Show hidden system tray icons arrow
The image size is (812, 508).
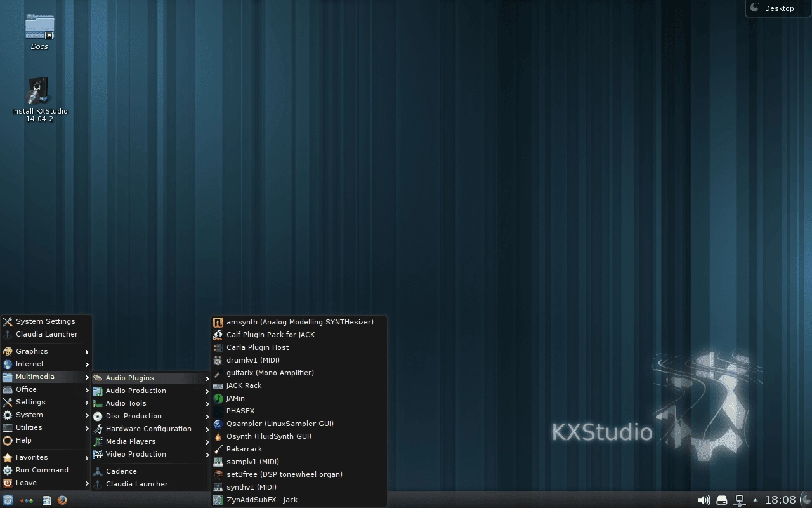[755, 500]
